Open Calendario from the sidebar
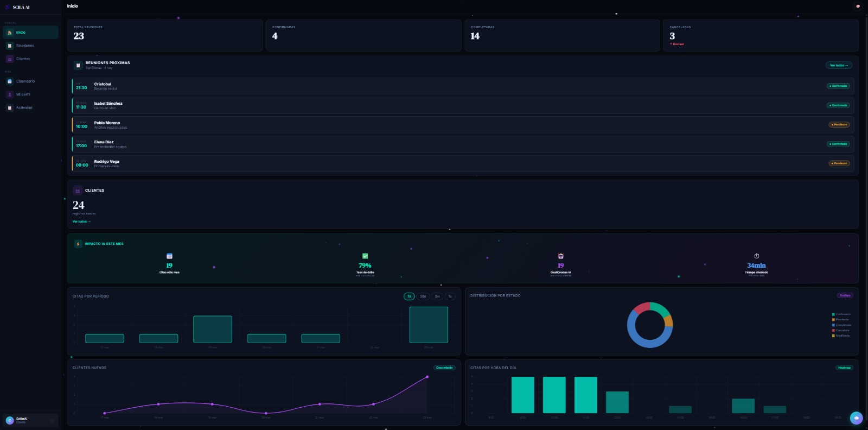This screenshot has height=430, width=868. pos(30,81)
